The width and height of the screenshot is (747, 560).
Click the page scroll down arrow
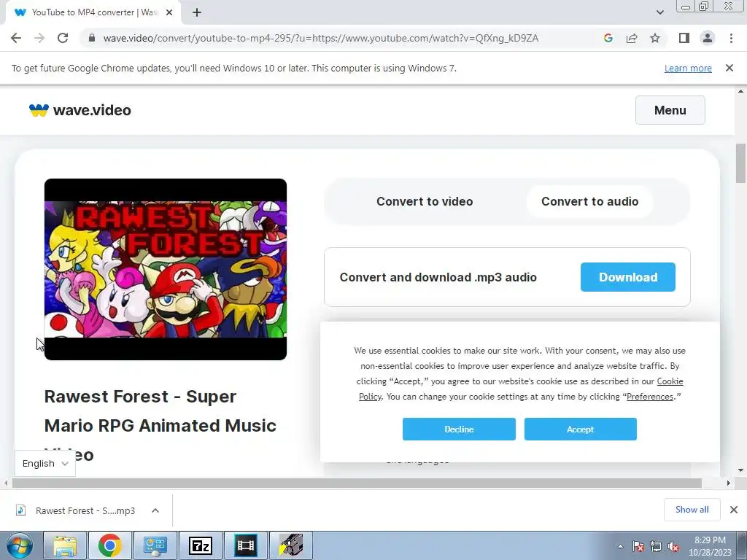point(741,470)
